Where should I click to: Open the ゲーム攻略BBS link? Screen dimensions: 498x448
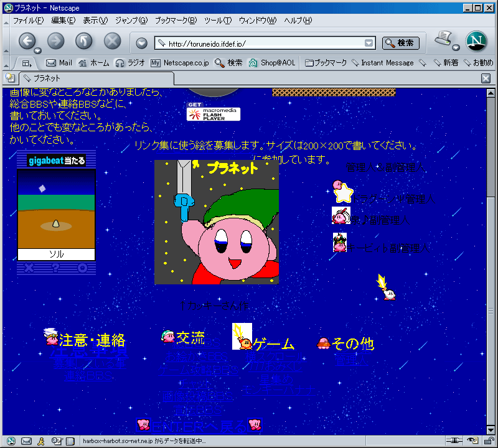(x=198, y=370)
